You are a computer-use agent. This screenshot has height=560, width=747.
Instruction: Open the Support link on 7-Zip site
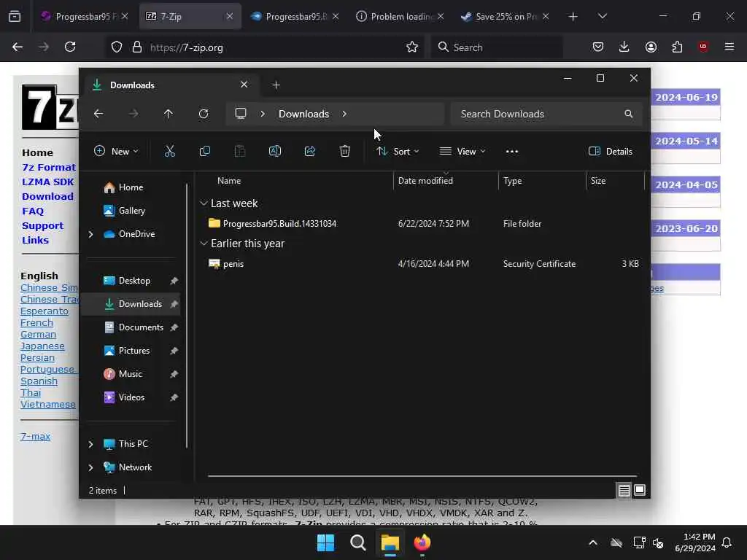click(x=42, y=226)
